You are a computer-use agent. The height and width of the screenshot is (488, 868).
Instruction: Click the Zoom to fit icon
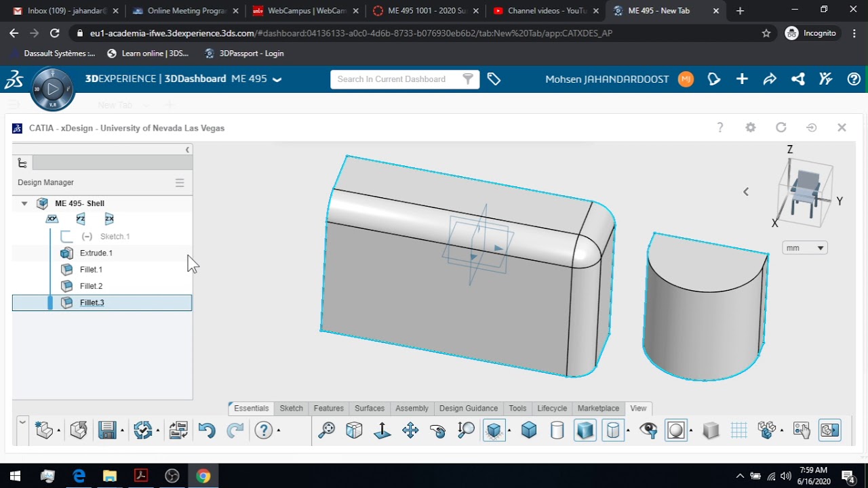[x=327, y=430]
